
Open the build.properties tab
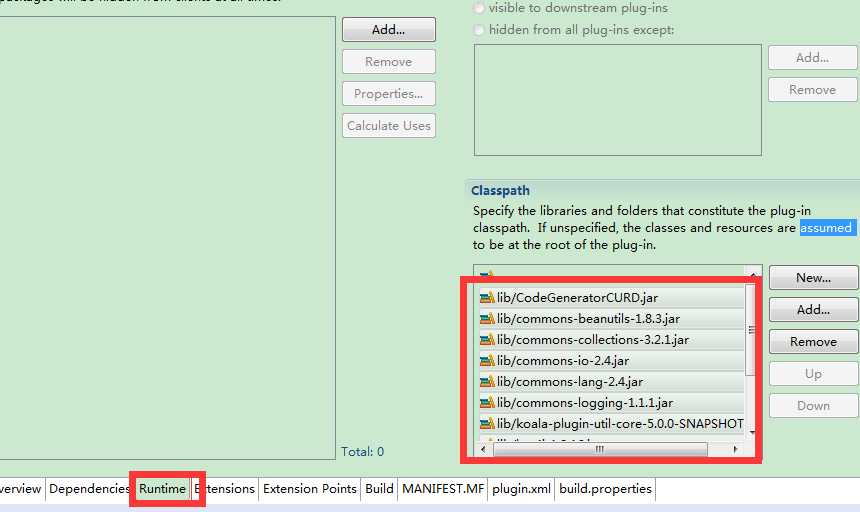[606, 488]
